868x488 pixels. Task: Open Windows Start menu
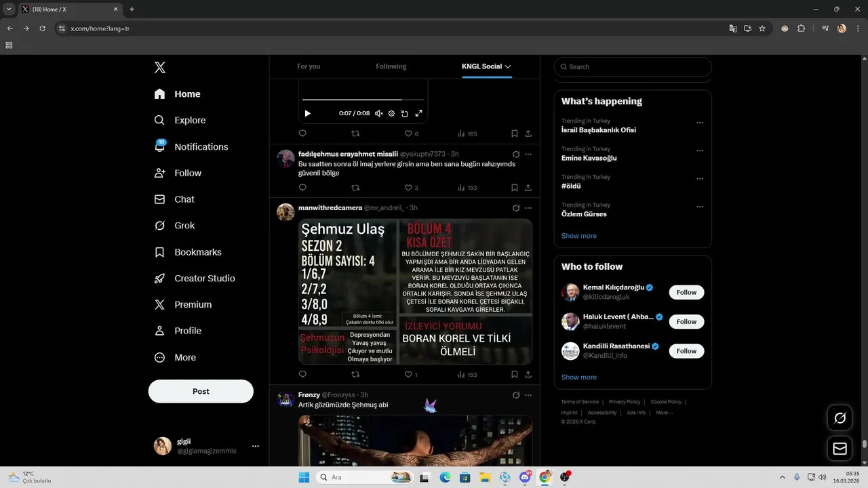[x=304, y=477]
